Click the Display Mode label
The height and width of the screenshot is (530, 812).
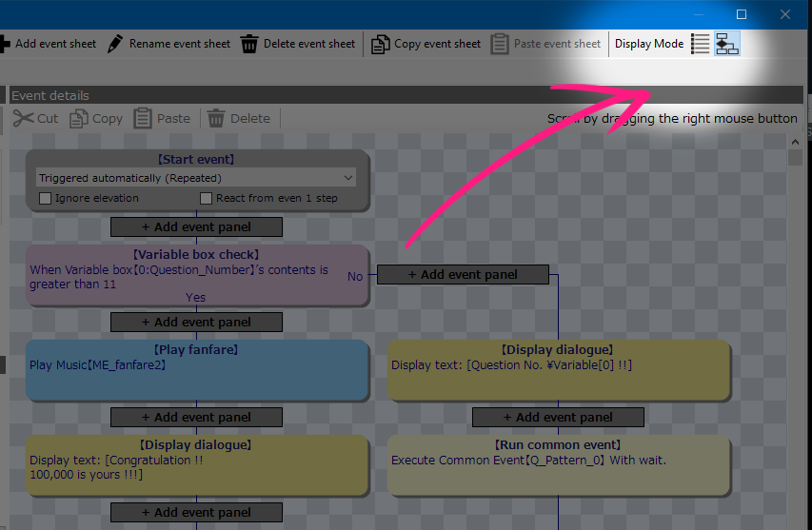pyautogui.click(x=649, y=44)
